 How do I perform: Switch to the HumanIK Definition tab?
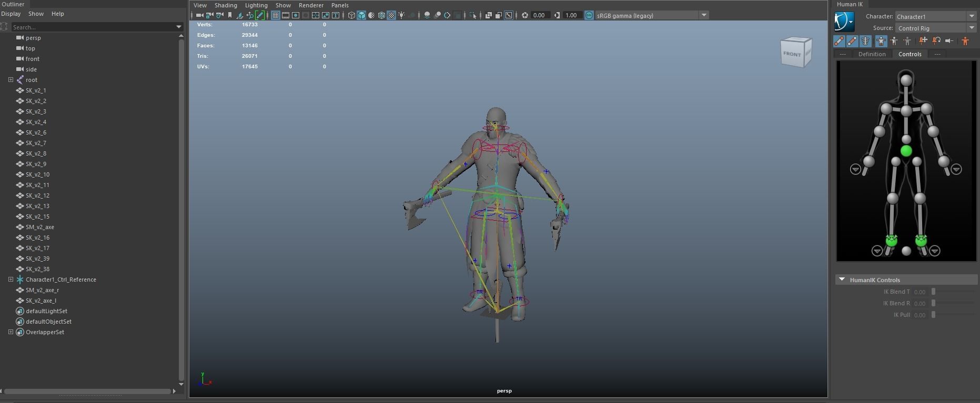click(872, 54)
